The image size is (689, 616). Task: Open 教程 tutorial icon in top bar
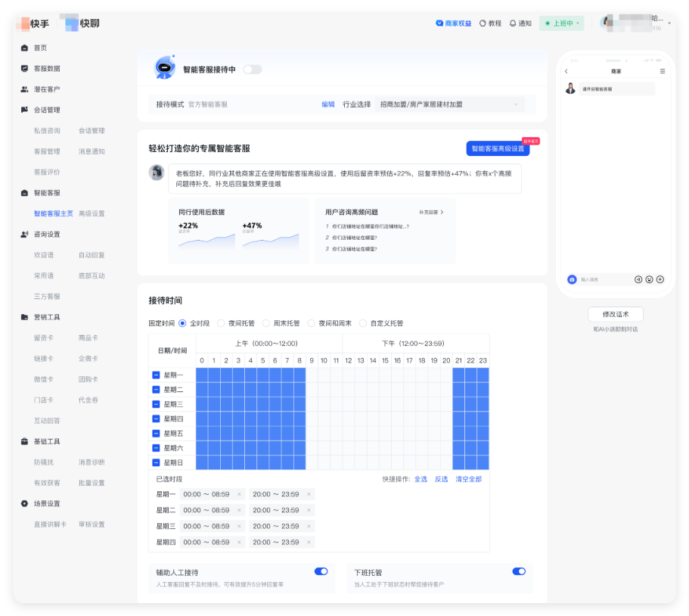483,23
